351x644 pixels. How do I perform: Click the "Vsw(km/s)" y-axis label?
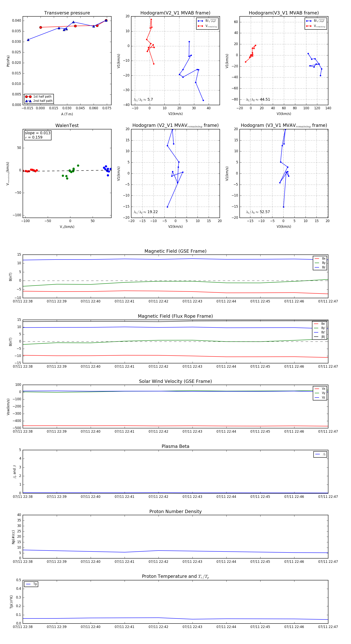[x=8, y=407]
